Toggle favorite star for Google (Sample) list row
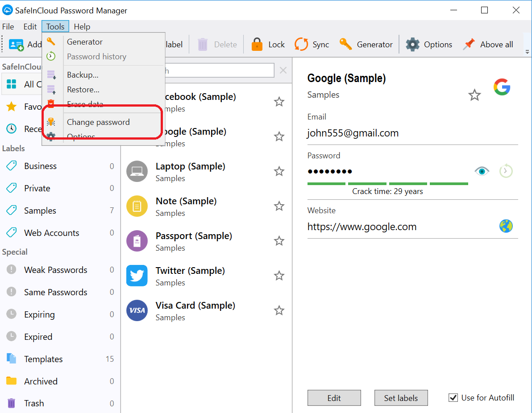532x413 pixels. [x=279, y=136]
